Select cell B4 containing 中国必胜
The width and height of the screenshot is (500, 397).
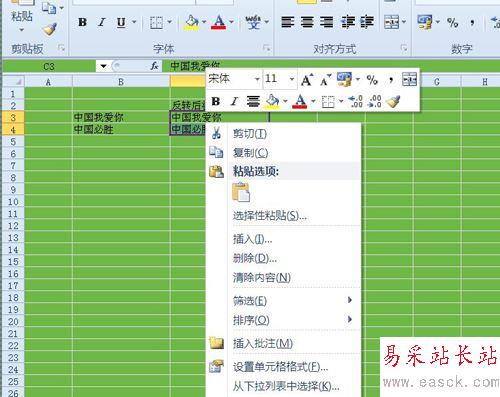[121, 129]
